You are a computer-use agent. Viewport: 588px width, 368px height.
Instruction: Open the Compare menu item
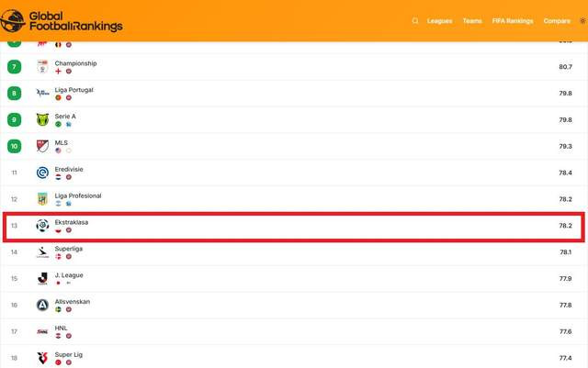(557, 21)
